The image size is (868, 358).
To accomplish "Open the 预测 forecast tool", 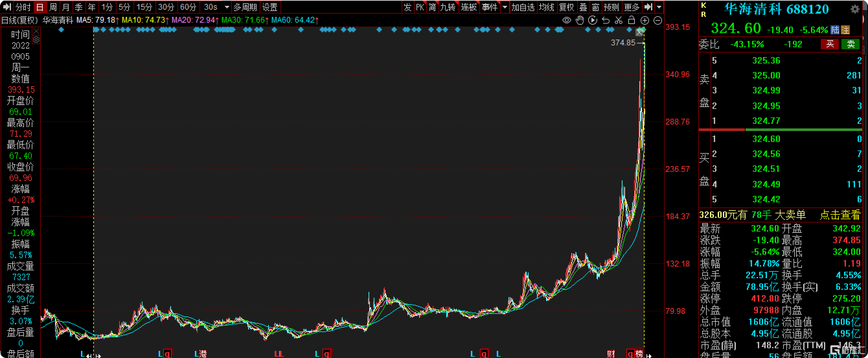I will click(x=611, y=7).
